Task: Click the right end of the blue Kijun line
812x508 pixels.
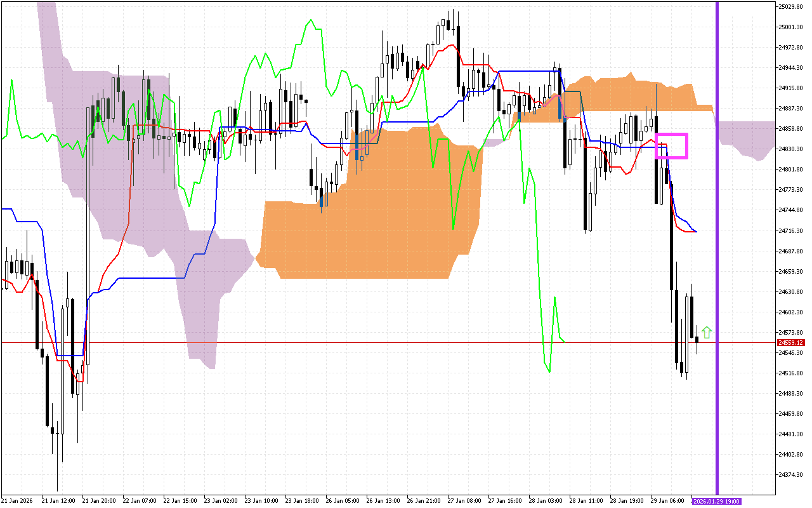Action: point(697,232)
